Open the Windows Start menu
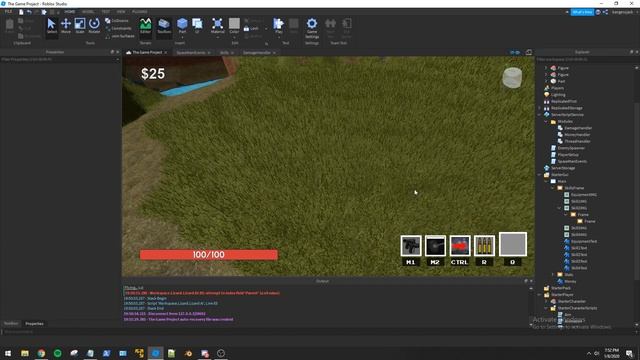This screenshot has width=640, height=360. pos(8,353)
